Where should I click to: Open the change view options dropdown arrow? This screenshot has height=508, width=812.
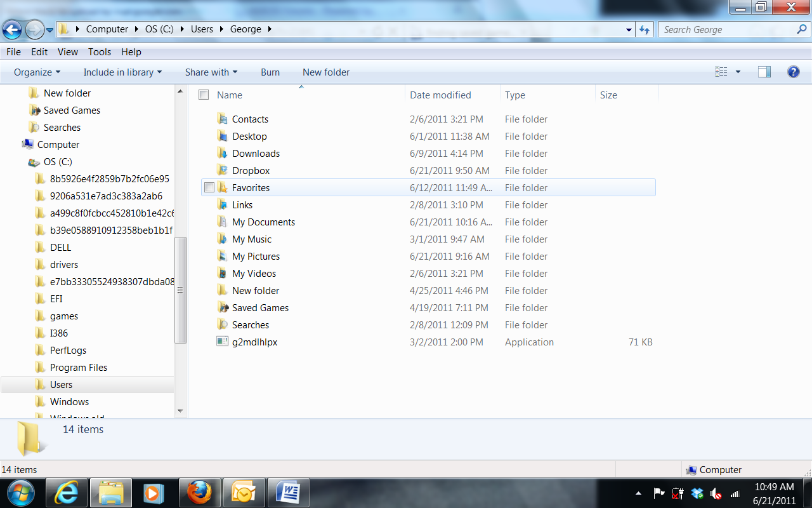click(738, 72)
